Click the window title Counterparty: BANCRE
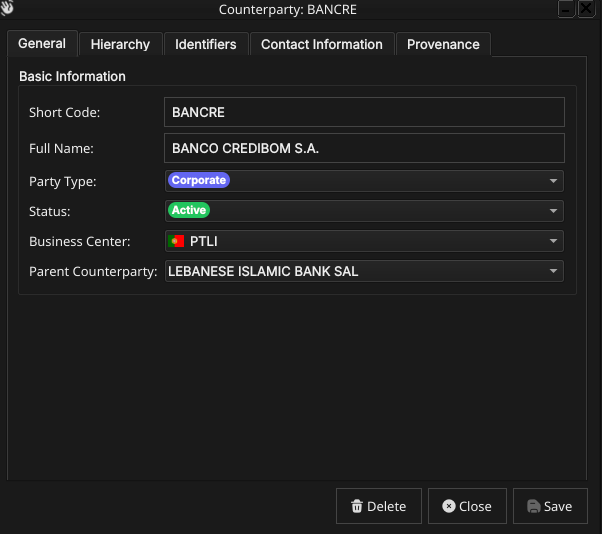The height and width of the screenshot is (534, 602). (288, 9)
